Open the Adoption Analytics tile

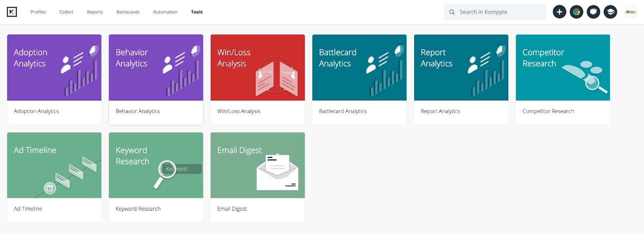[54, 68]
